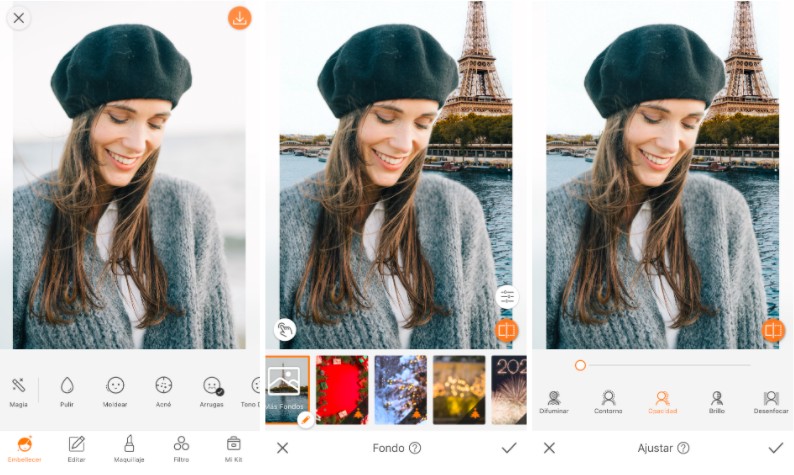Tap the orange compare button in the Ajustar screen
The height and width of the screenshot is (475, 794).
(x=773, y=330)
